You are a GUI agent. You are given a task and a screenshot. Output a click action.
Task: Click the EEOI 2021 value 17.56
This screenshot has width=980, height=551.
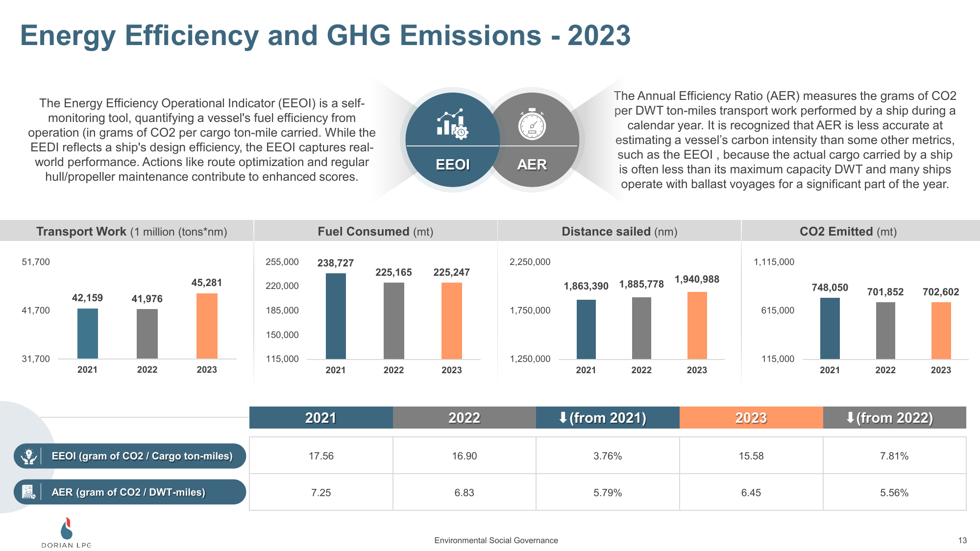pyautogui.click(x=321, y=456)
